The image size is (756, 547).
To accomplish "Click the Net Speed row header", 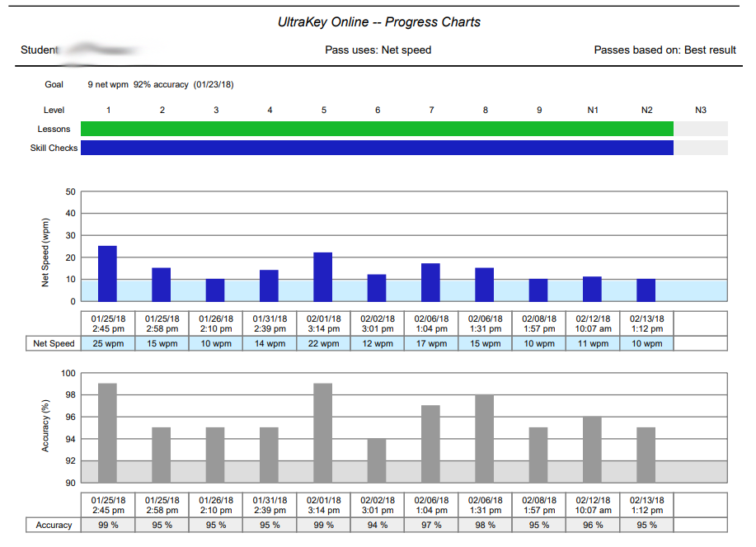I will [54, 343].
